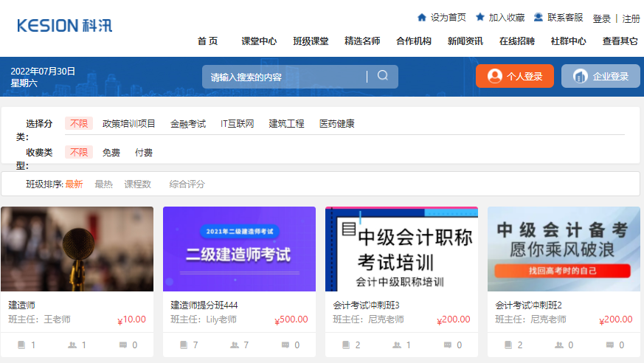The height and width of the screenshot is (363, 644).
Task: Sort classes by 综合评分
Action: coord(187,184)
